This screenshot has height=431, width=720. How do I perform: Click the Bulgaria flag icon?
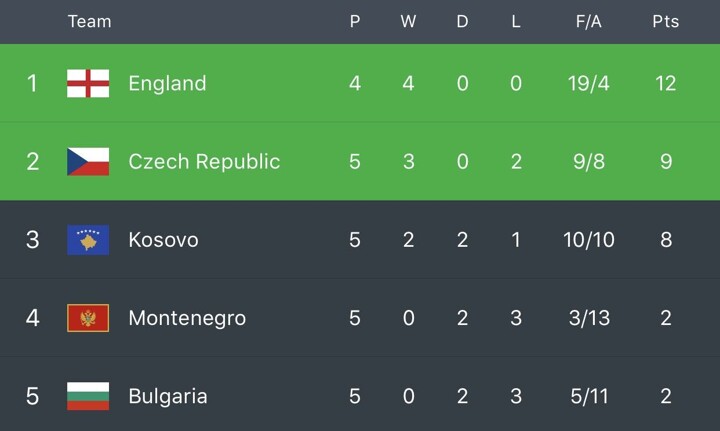click(x=88, y=396)
